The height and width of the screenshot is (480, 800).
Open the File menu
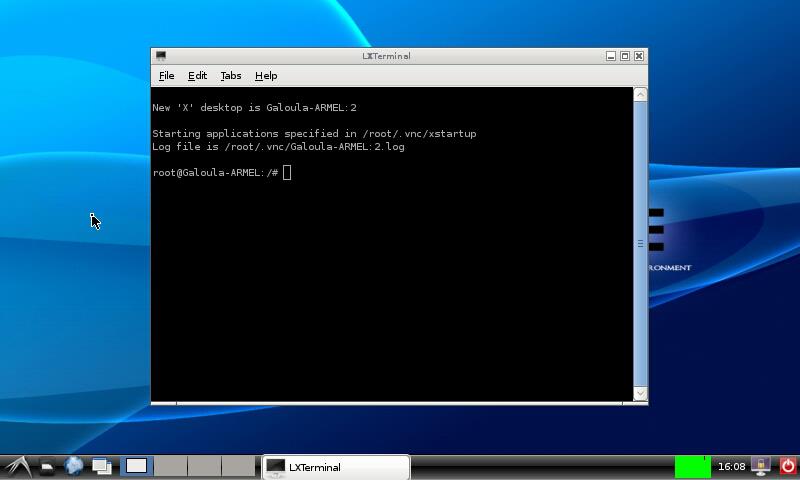pos(167,76)
